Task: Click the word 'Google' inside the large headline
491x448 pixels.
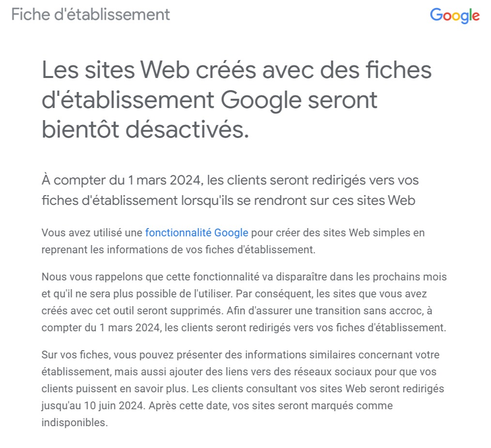Action: [x=261, y=101]
